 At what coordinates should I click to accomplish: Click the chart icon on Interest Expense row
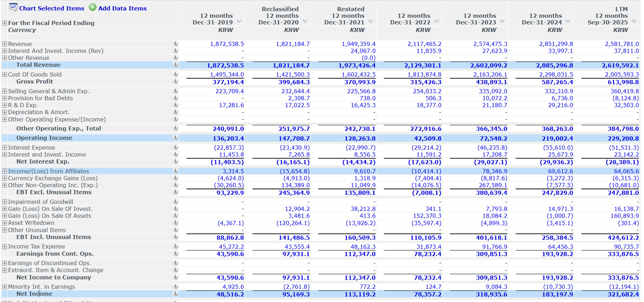(x=175, y=147)
